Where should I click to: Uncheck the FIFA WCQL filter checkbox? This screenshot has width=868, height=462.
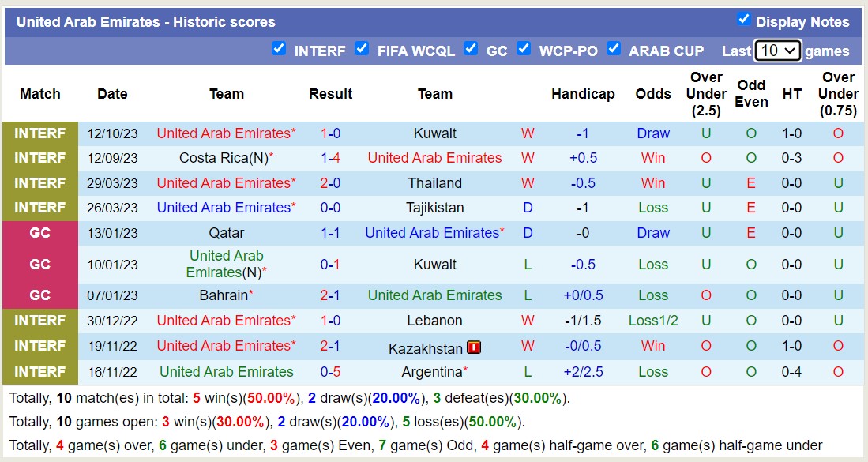point(362,49)
